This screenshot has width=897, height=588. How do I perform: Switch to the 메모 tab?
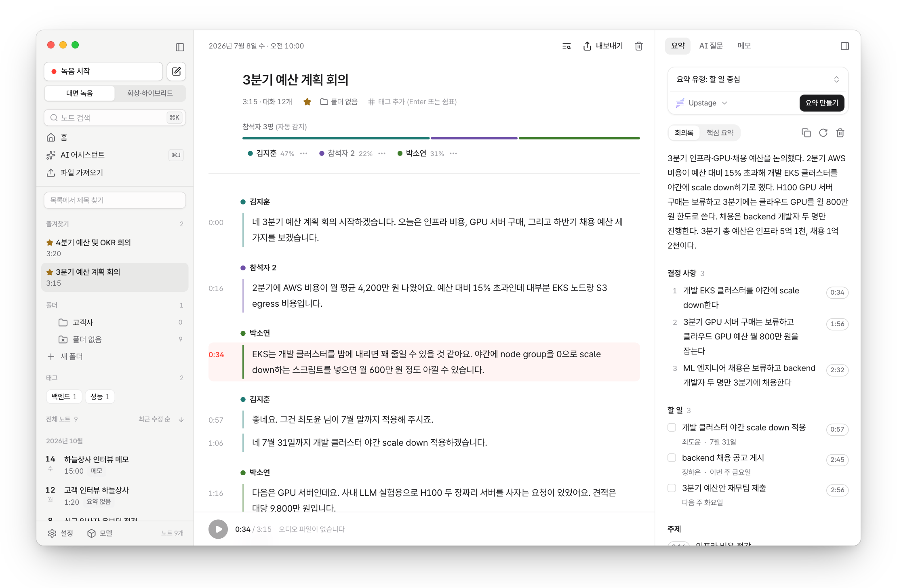click(744, 46)
